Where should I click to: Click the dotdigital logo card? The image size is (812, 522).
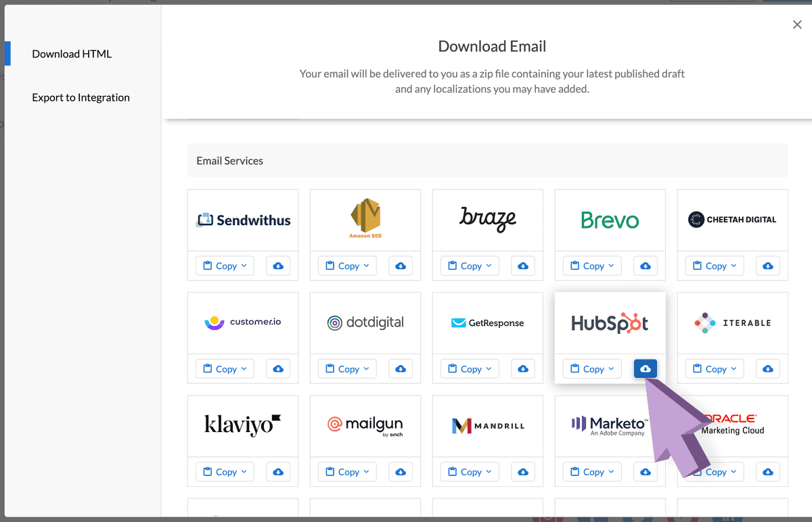pyautogui.click(x=365, y=323)
